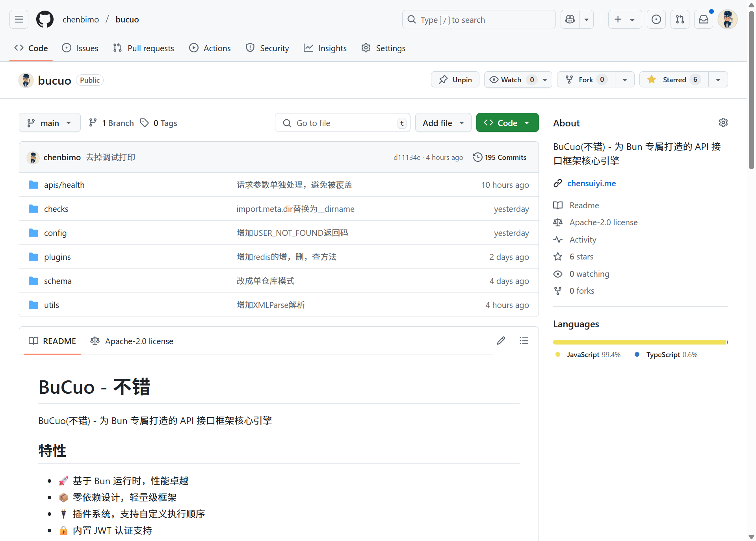This screenshot has height=541, width=756.
Task: Open the Copilot dropdown arrow
Action: [x=587, y=19]
